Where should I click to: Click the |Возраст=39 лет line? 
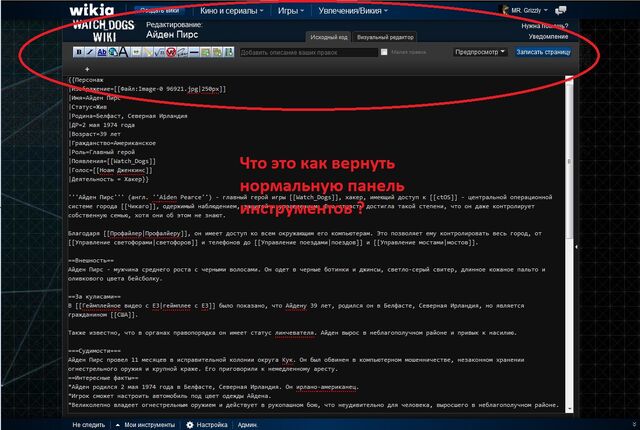click(x=94, y=134)
